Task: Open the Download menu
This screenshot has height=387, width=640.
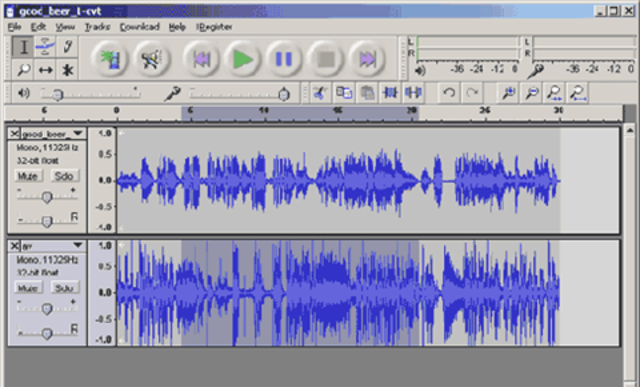Action: 140,27
